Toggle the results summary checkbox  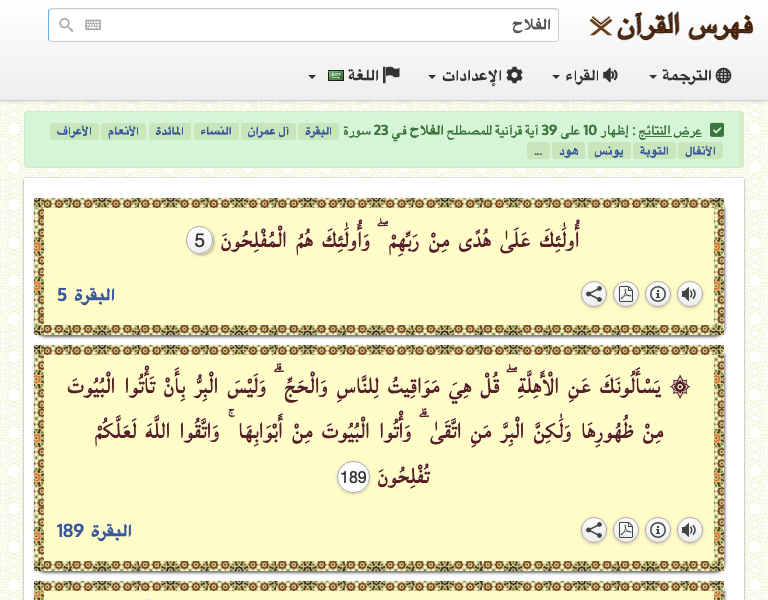point(717,131)
